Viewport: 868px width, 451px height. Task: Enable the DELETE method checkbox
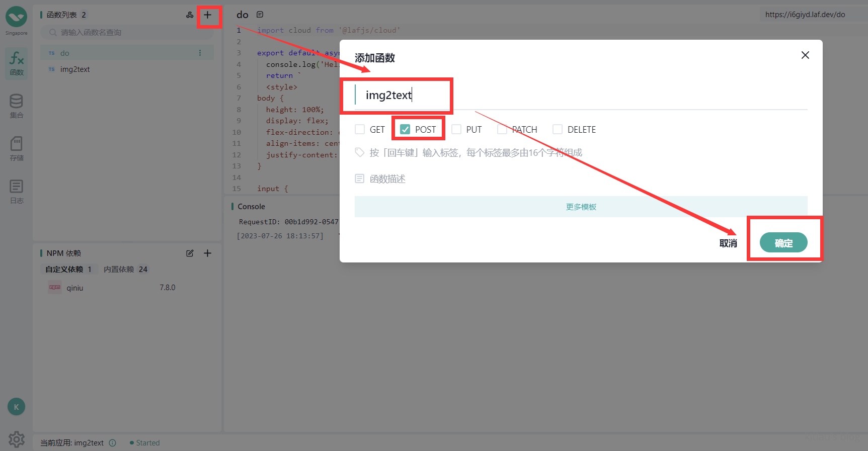click(x=558, y=130)
